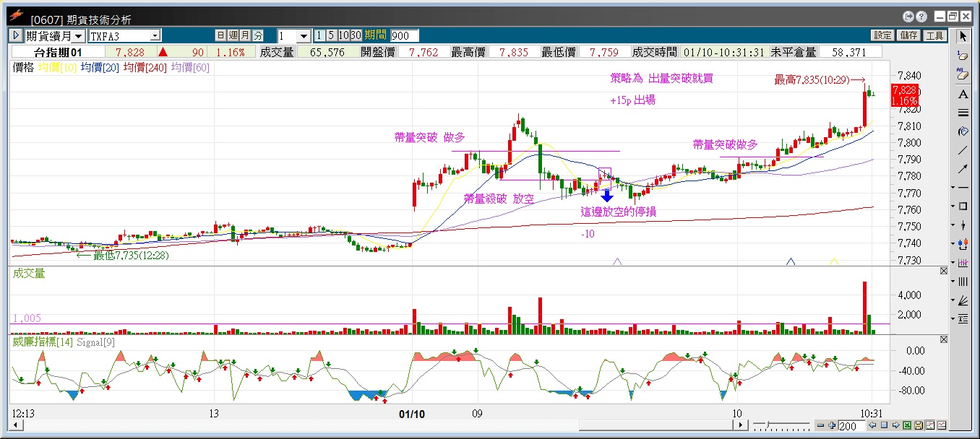
Task: Click the 儲存 save button
Action: click(908, 35)
